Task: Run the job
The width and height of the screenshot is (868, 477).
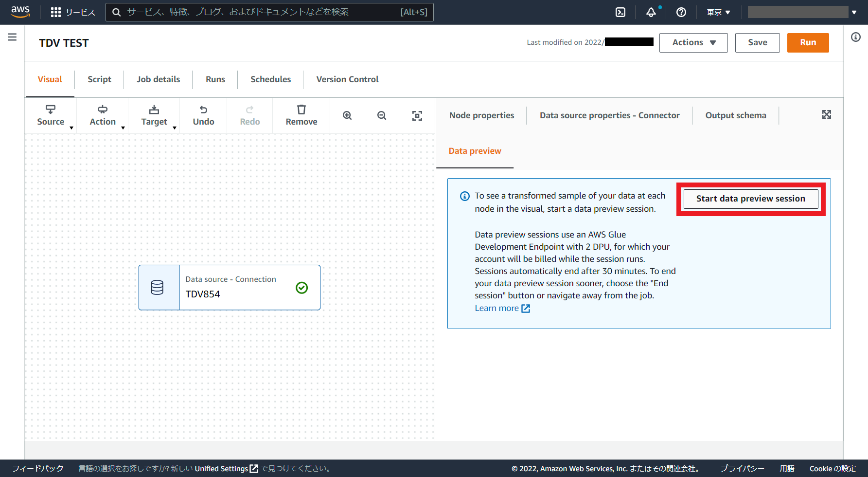Action: pyautogui.click(x=808, y=43)
